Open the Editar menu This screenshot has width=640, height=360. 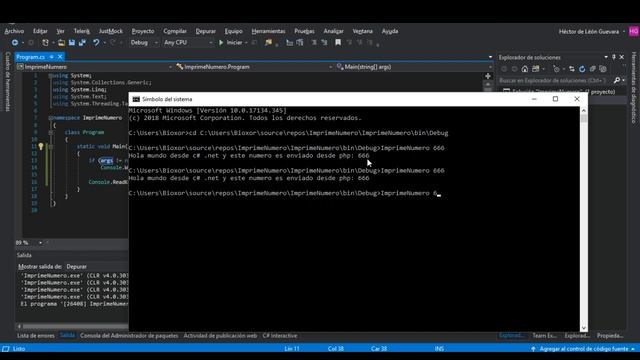(x=40, y=31)
